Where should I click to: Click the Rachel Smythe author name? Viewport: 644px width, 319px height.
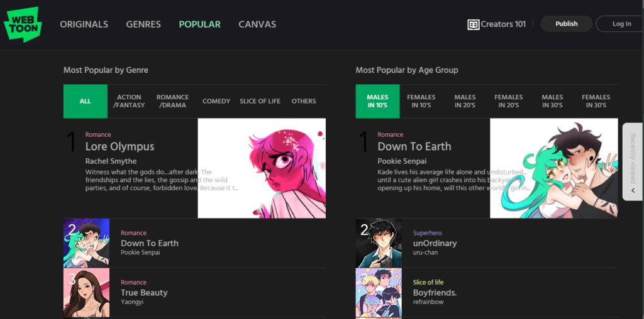(111, 161)
